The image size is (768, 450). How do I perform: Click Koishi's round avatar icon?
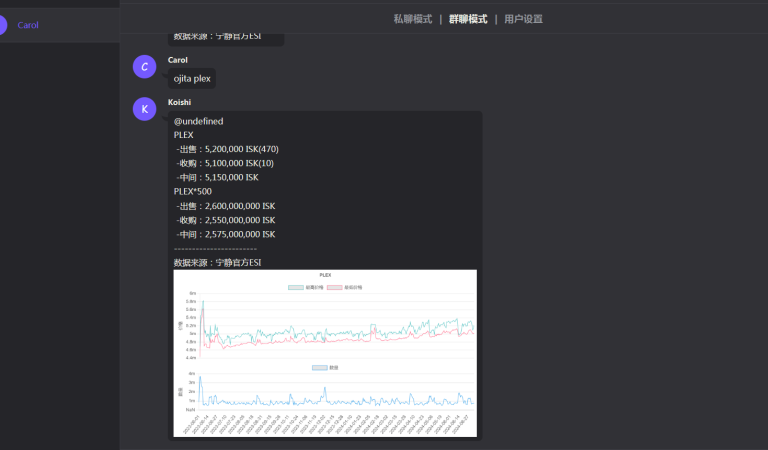pos(145,109)
